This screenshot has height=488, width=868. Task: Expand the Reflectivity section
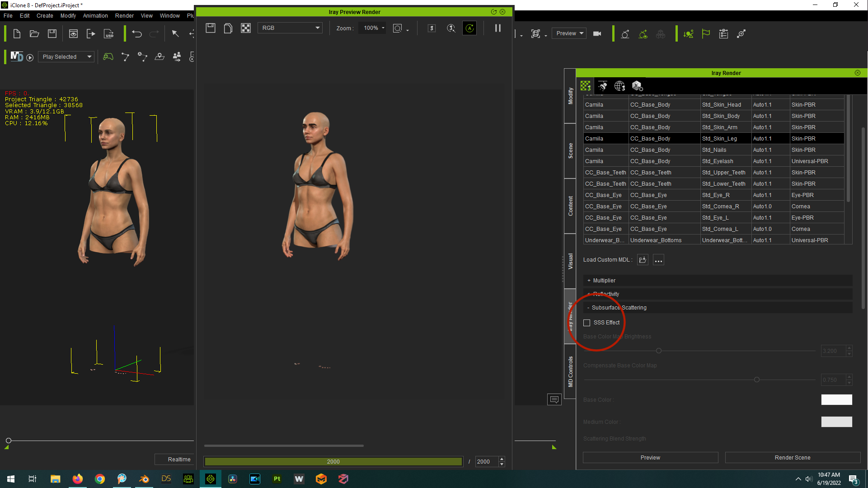coord(718,294)
